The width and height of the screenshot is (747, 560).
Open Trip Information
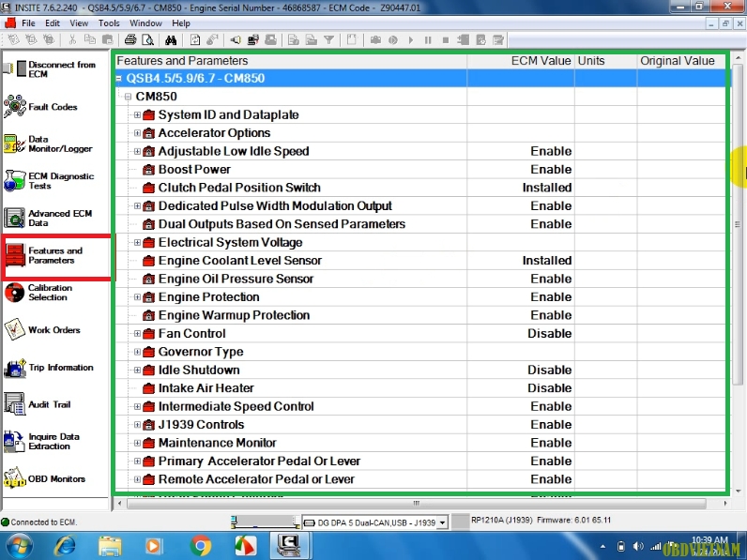click(x=50, y=368)
